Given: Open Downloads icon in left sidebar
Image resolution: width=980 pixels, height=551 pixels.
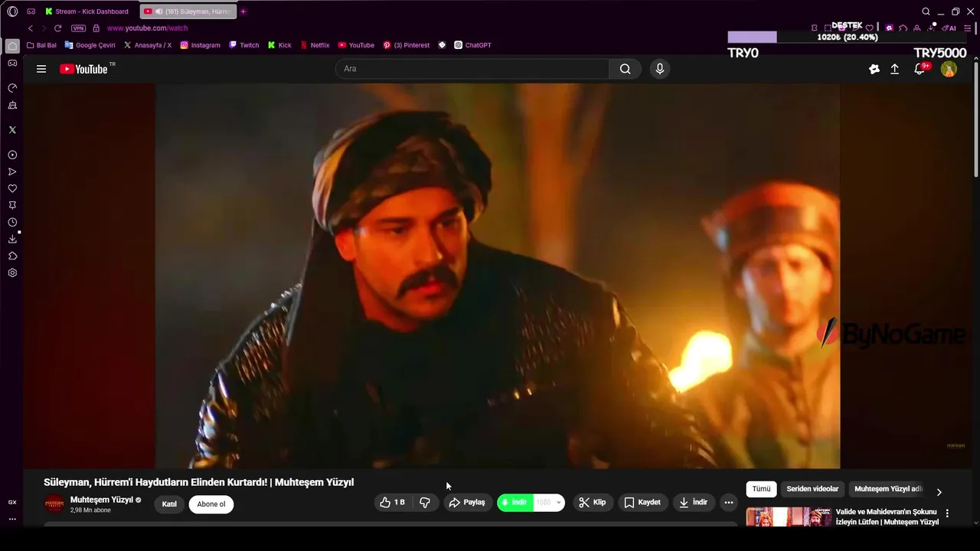Looking at the screenshot, I should coord(12,240).
